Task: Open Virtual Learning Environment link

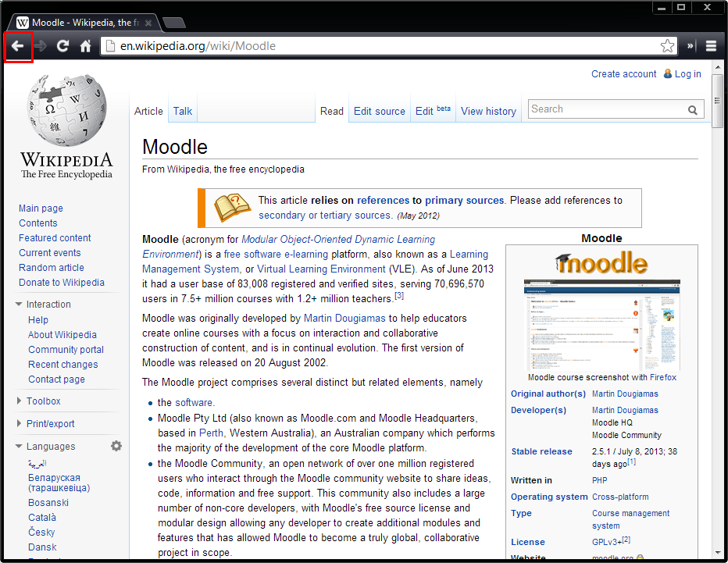Action: click(x=321, y=269)
